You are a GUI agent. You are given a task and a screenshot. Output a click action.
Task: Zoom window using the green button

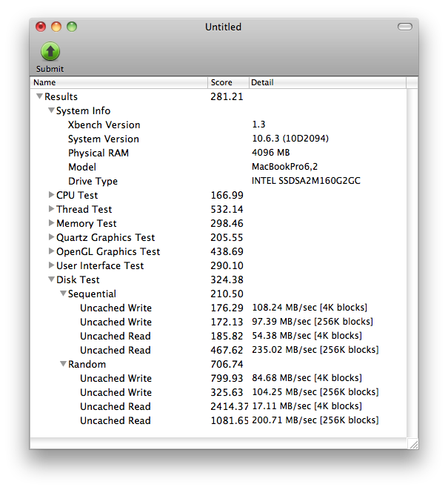click(72, 27)
